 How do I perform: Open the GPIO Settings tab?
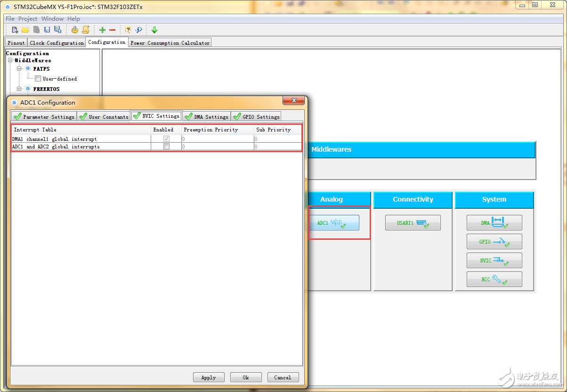(x=256, y=116)
